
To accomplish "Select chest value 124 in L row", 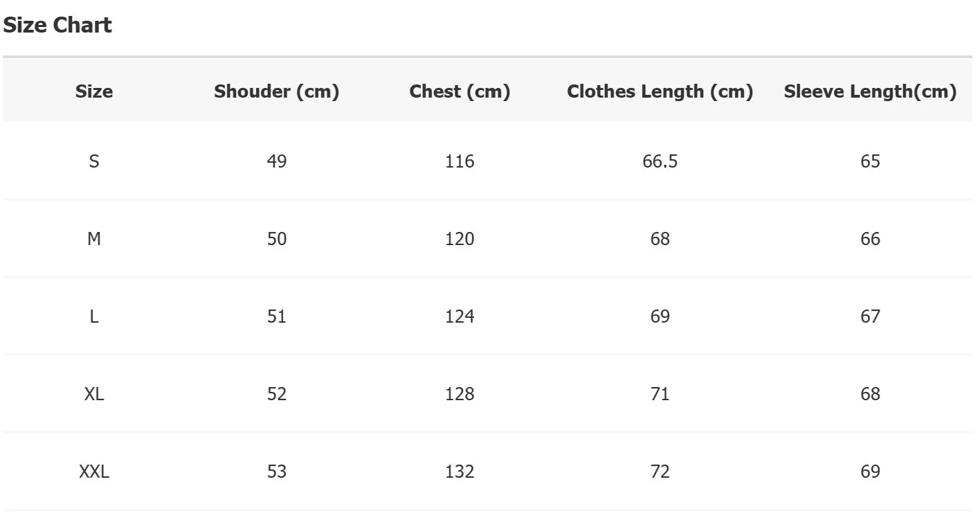I will point(460,316).
